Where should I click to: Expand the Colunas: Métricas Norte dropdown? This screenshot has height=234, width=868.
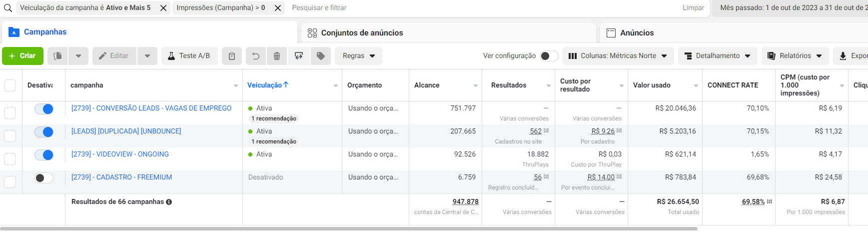point(618,56)
